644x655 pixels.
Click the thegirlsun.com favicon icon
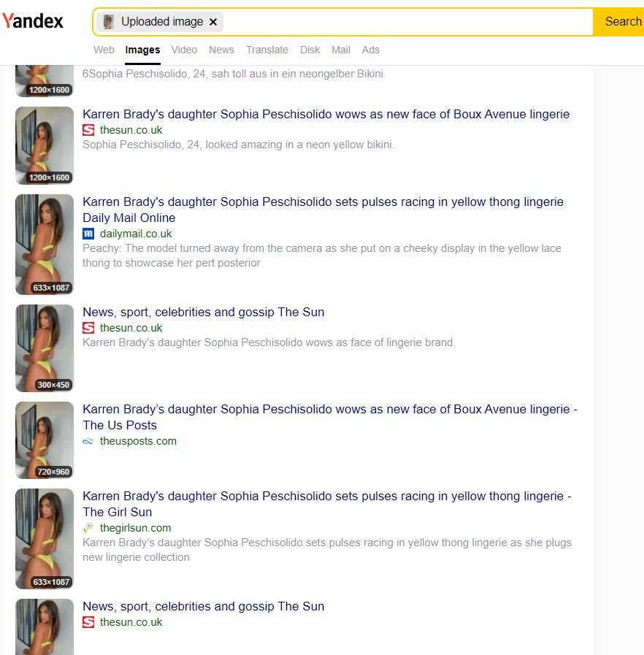click(x=88, y=528)
